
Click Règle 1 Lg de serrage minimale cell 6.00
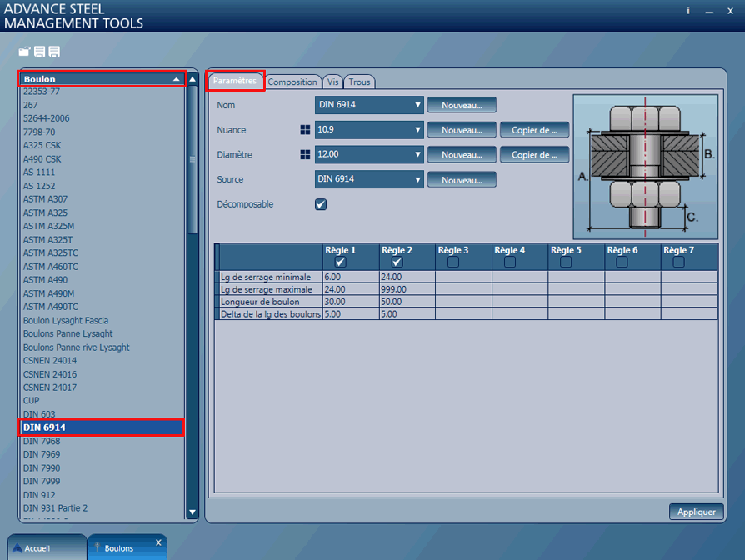tap(351, 277)
